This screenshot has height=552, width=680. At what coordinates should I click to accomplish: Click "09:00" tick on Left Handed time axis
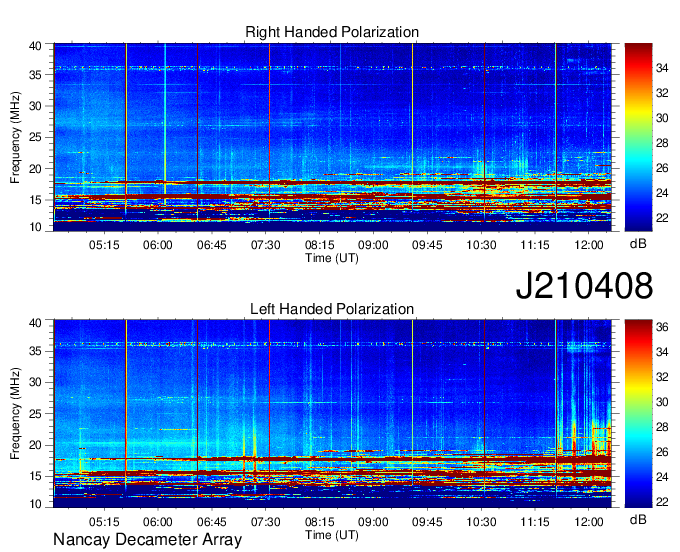373,522
